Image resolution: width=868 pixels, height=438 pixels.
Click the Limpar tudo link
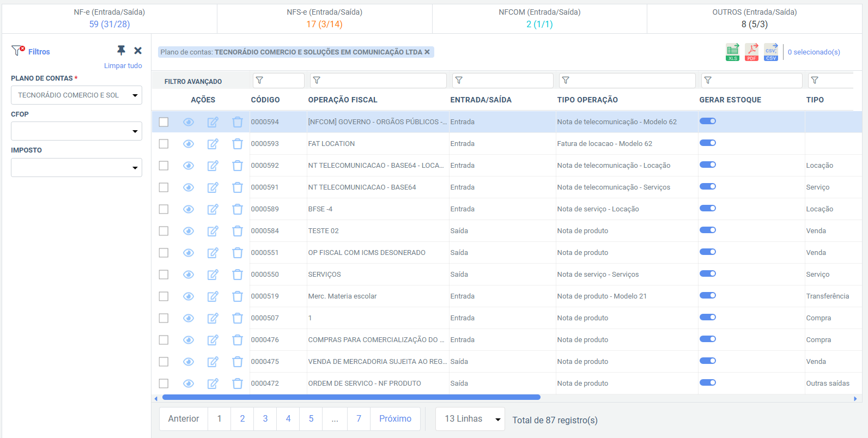click(123, 66)
